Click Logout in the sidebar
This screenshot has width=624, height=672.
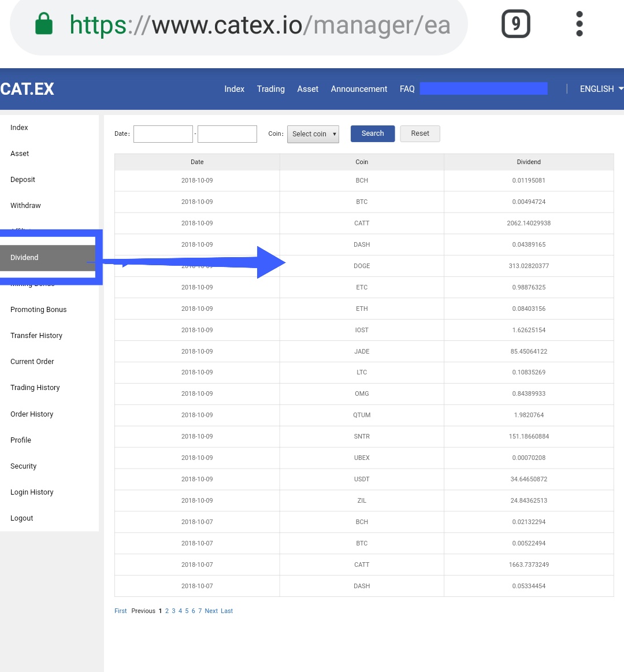click(22, 518)
